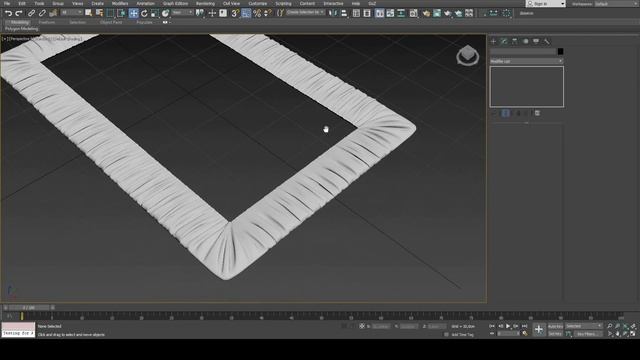The width and height of the screenshot is (640, 360).
Task: Click the Redo arrow icon
Action: 18,13
